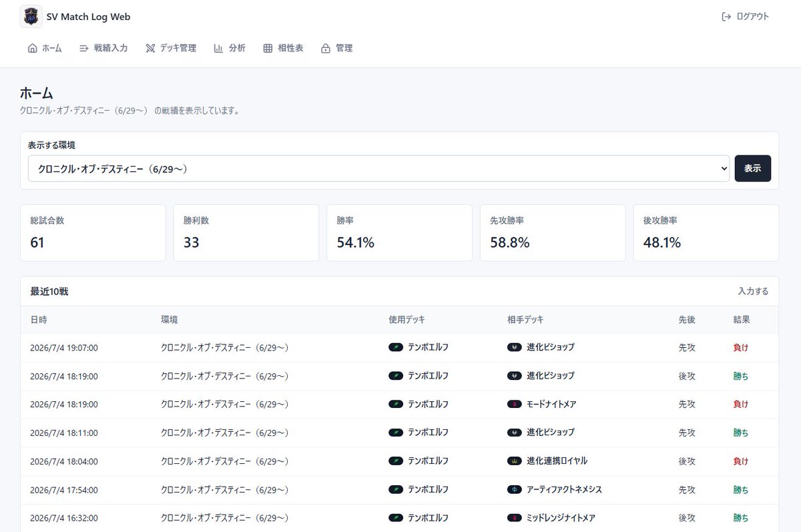Click the date 2026/7/4 19:07:00

[64, 348]
